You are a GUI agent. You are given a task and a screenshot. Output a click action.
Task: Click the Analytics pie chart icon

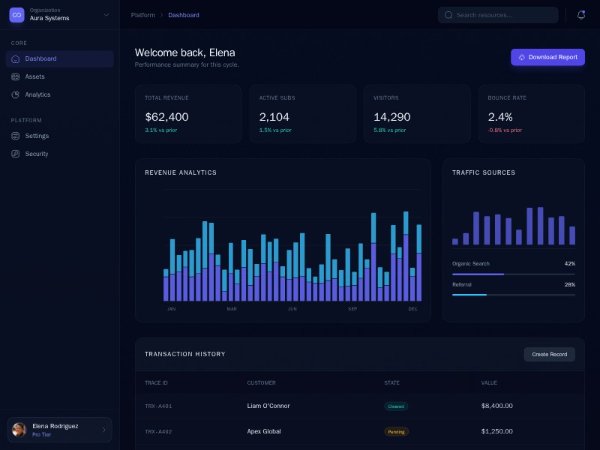(x=15, y=95)
